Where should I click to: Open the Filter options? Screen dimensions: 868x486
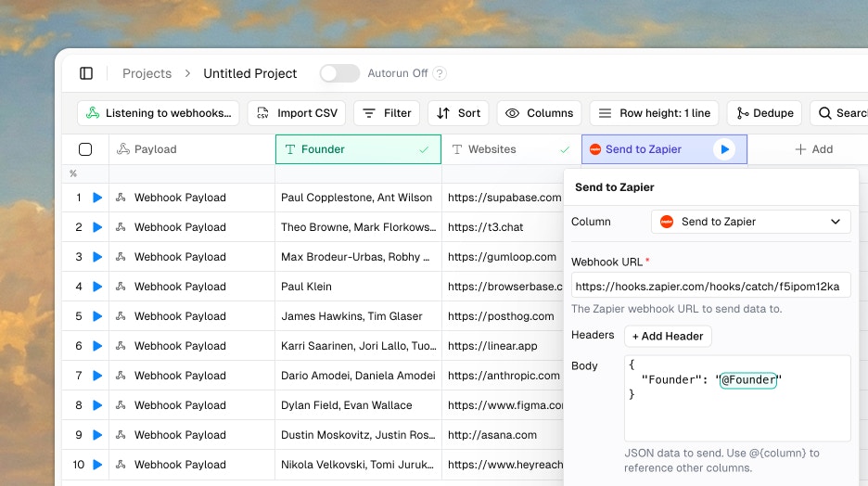click(387, 113)
